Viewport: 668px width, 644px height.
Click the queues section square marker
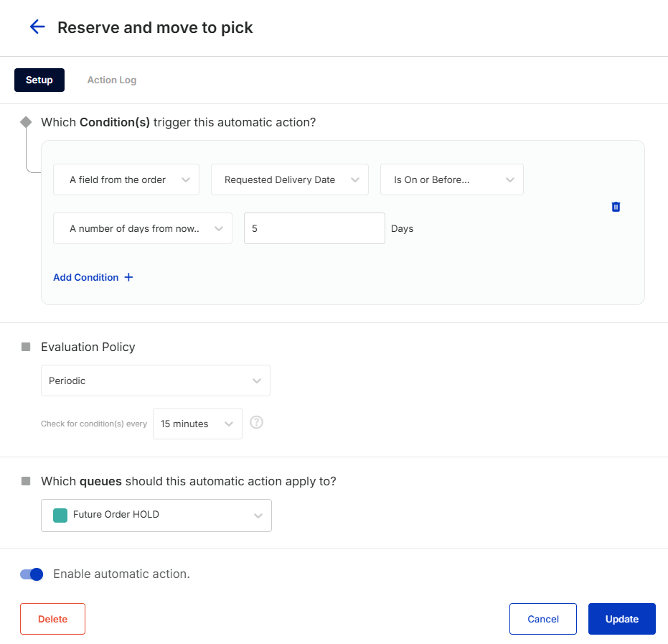26,481
